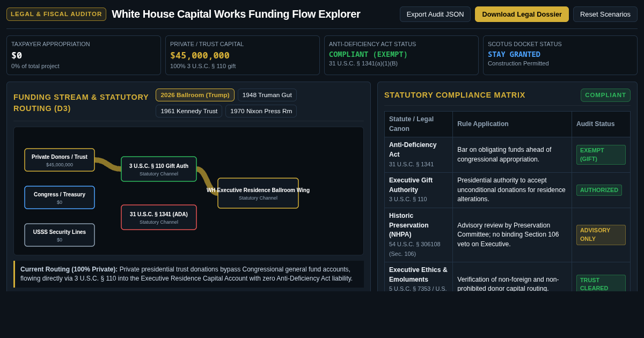Screen dimensions: 644x338
Task: Click Historic Preservation (NHPA) row title
Action: point(409,225)
